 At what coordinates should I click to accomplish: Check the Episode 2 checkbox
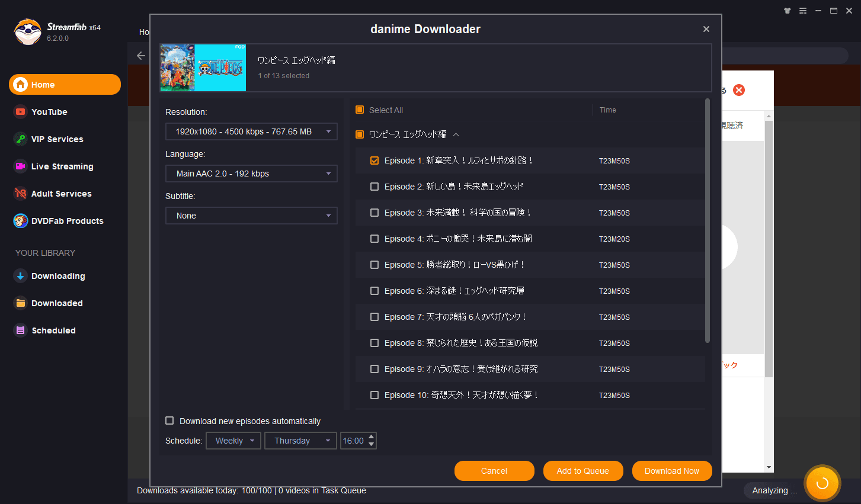coord(375,187)
